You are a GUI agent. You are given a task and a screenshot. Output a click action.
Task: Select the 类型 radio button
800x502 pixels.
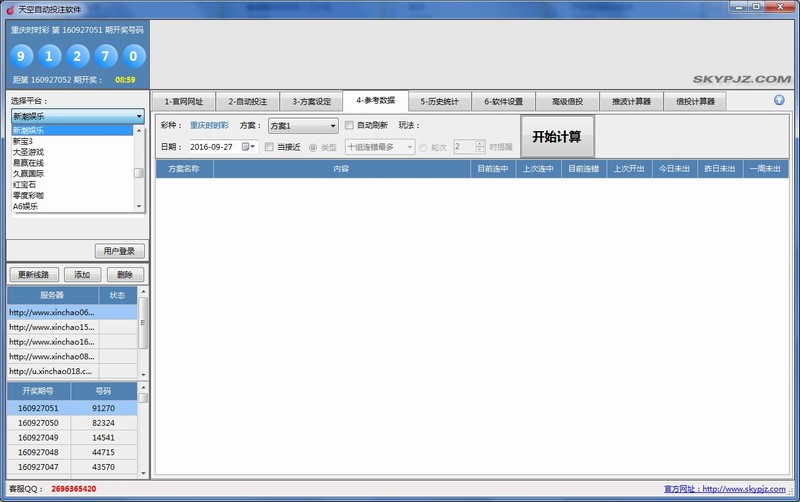313,147
